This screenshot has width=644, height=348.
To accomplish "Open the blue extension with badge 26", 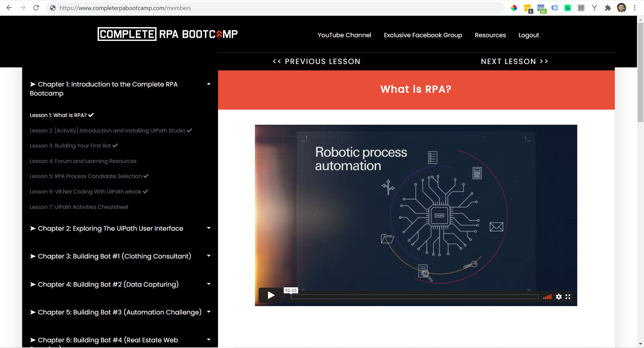I will pos(541,8).
